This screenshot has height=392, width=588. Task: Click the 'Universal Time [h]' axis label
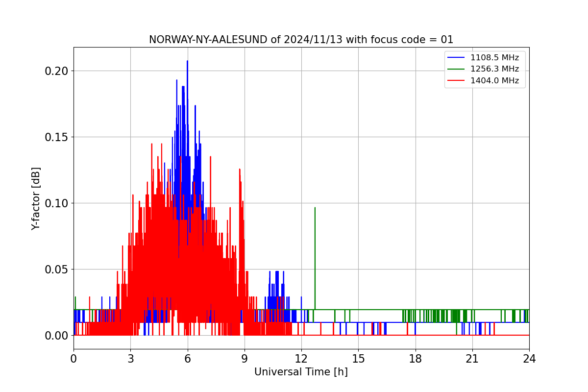click(301, 372)
